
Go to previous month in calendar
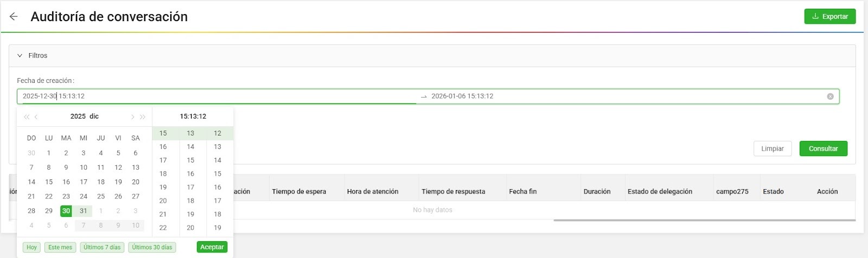pos(36,117)
